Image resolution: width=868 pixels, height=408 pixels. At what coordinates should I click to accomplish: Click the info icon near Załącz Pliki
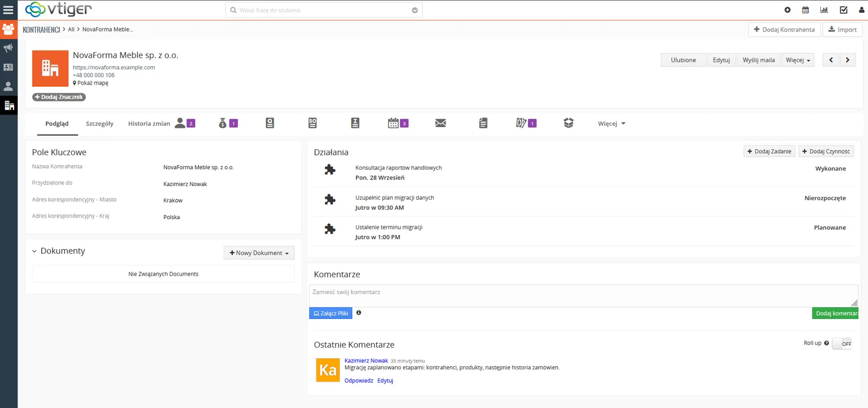pos(359,313)
